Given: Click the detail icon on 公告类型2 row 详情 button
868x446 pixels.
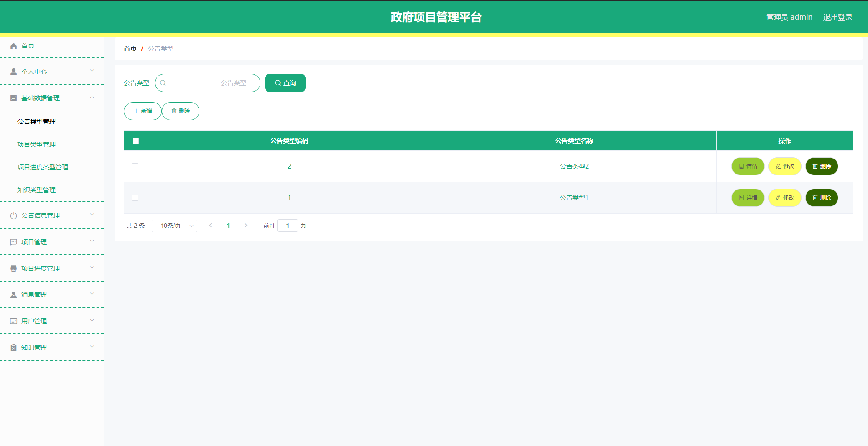Looking at the screenshot, I should [740, 166].
